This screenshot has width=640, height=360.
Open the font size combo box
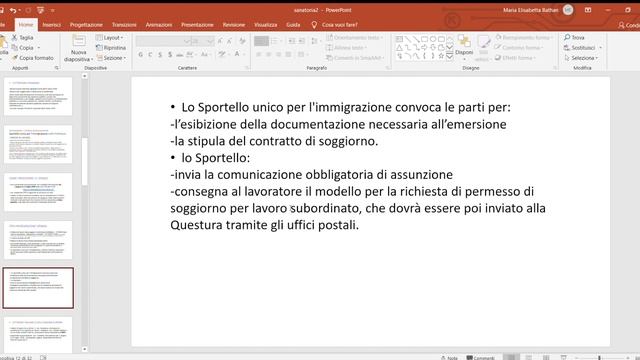point(202,41)
